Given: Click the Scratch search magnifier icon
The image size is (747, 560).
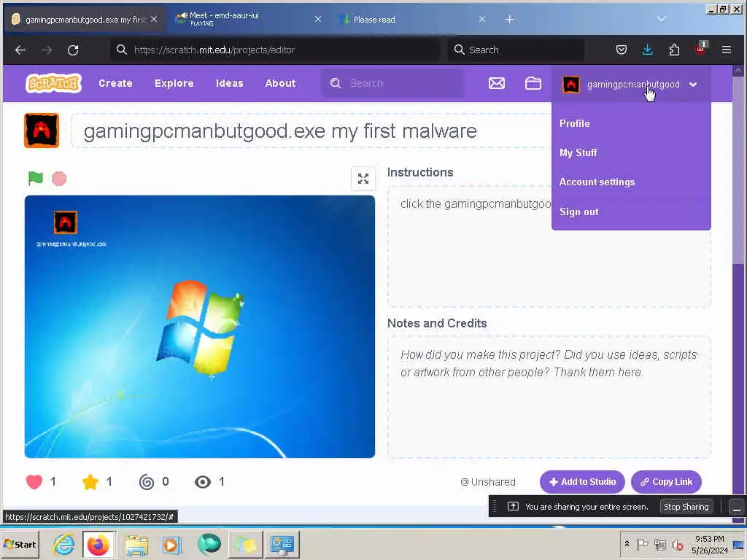Looking at the screenshot, I should point(336,83).
